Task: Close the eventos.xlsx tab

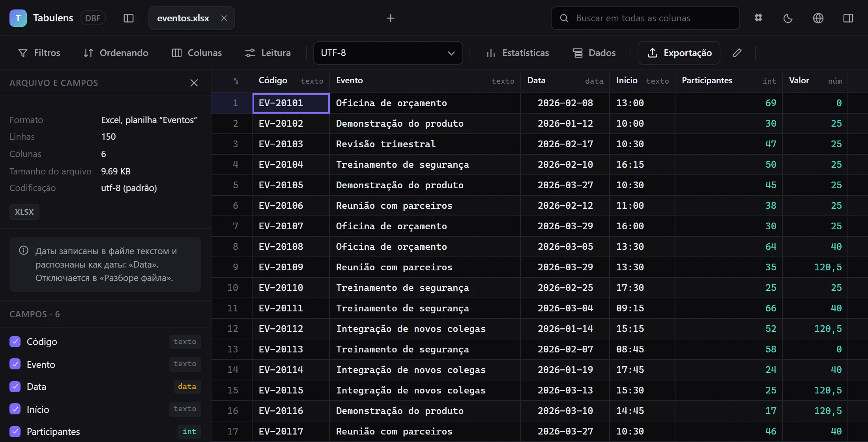Action: [x=224, y=18]
